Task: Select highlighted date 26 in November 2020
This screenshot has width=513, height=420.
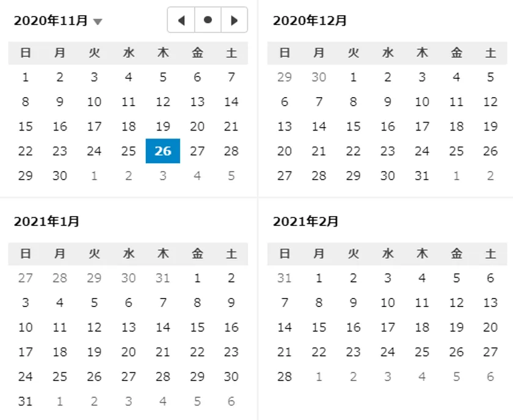Action: (162, 151)
